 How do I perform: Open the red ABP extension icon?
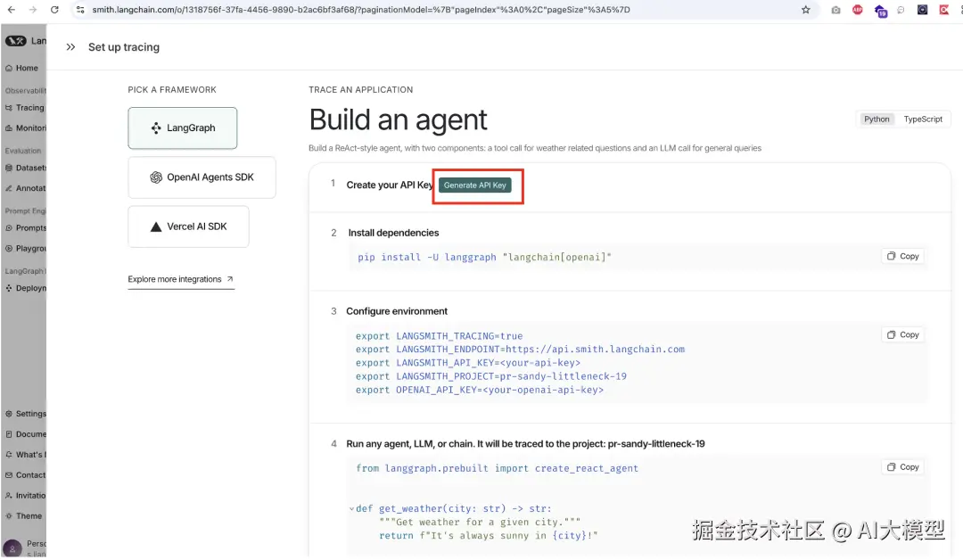(x=858, y=10)
